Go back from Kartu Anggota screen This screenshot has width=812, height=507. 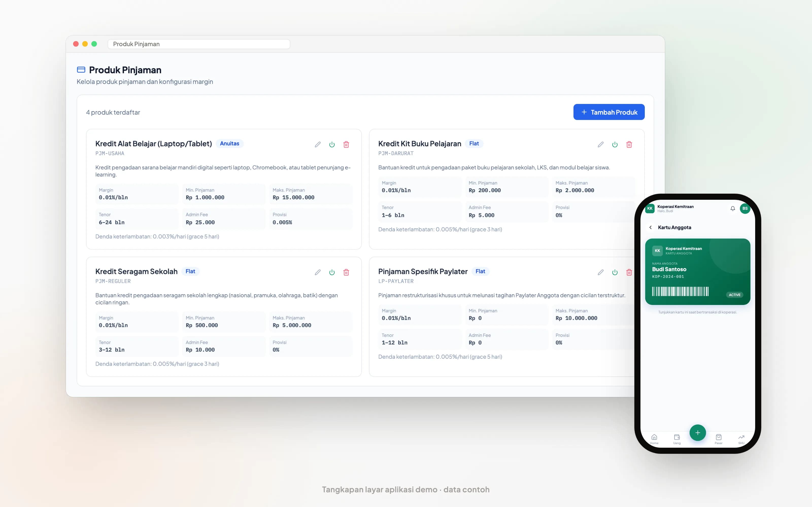tap(650, 227)
